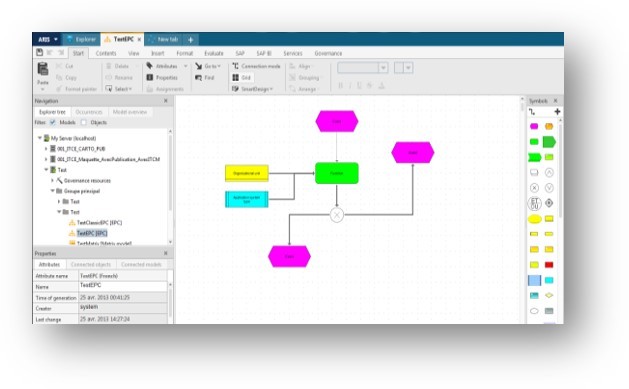Click the plus icon in Symbols panel

pos(557,112)
